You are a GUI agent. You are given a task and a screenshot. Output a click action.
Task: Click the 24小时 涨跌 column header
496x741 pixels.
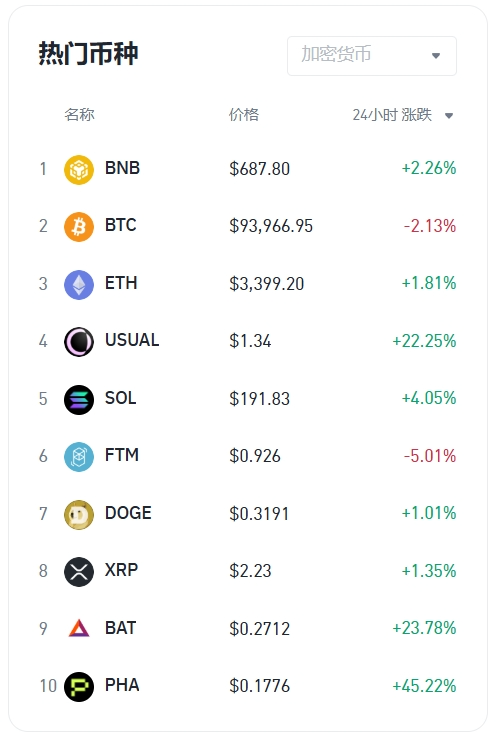[392, 115]
